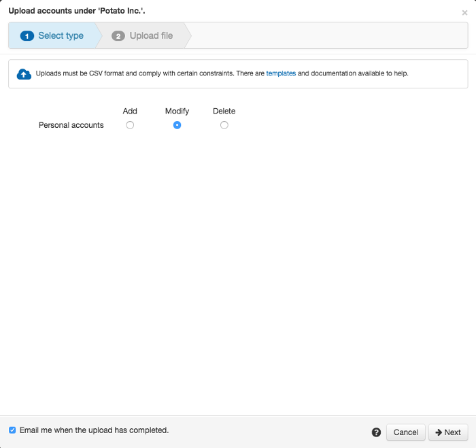Close the dialog with the X icon
This screenshot has height=448, width=476.
[464, 13]
